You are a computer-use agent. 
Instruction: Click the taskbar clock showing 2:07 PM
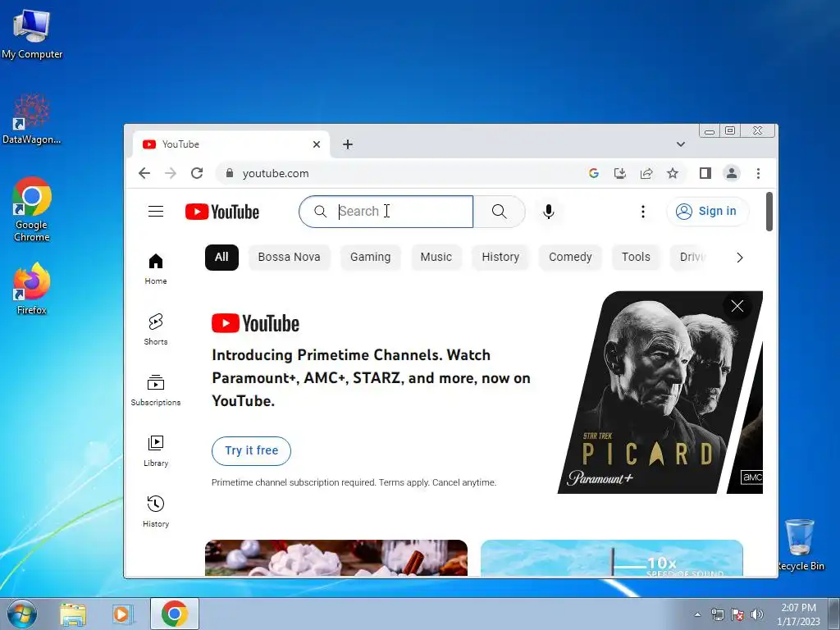click(x=798, y=614)
